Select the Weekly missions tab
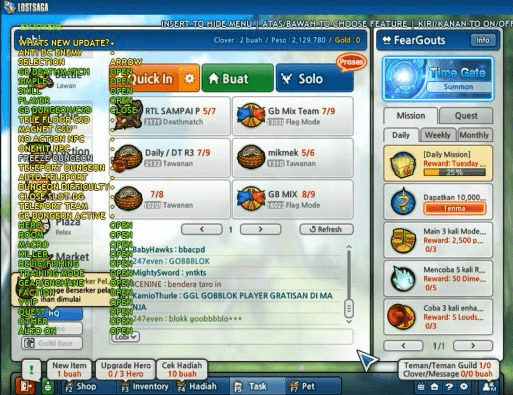 pyautogui.click(x=437, y=135)
